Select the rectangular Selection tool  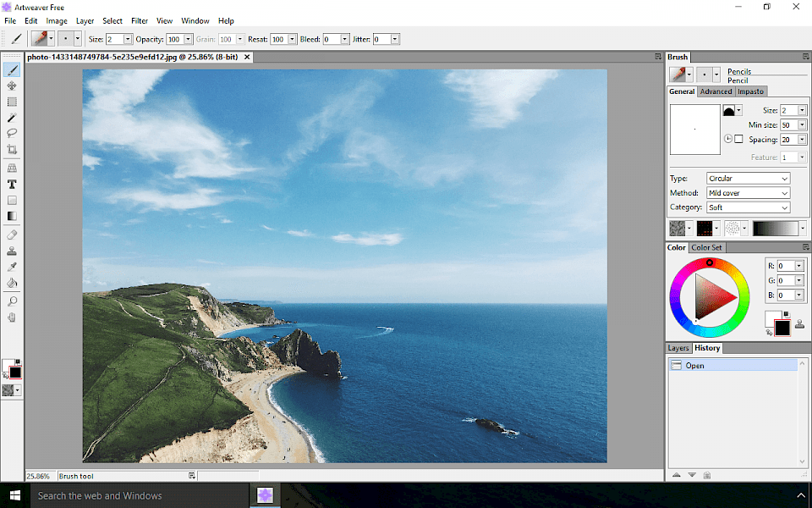pos(11,102)
